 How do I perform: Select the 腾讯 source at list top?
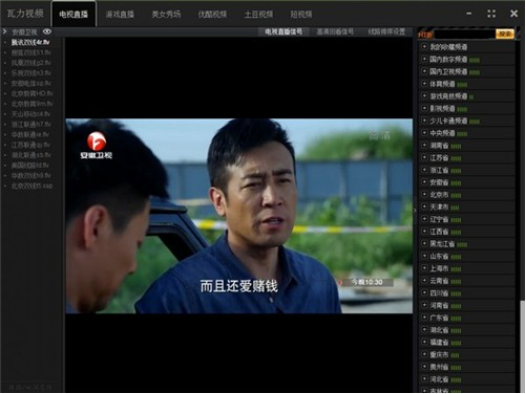[31, 43]
